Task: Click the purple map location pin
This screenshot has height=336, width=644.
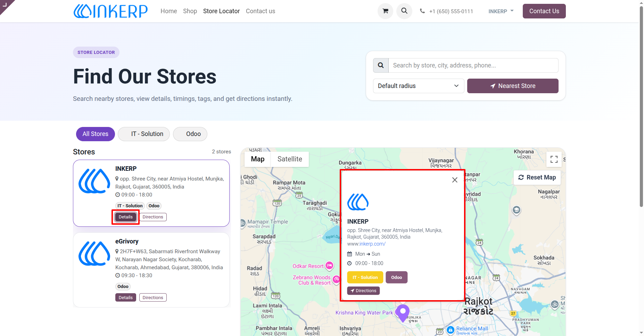Action: click(403, 313)
